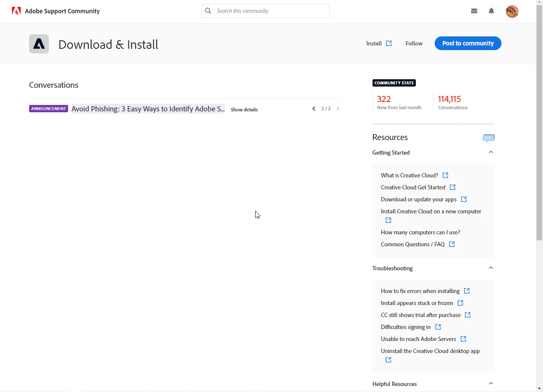Image resolution: width=543 pixels, height=392 pixels.
Task: Open Adobe Support Community home link
Action: [x=62, y=11]
